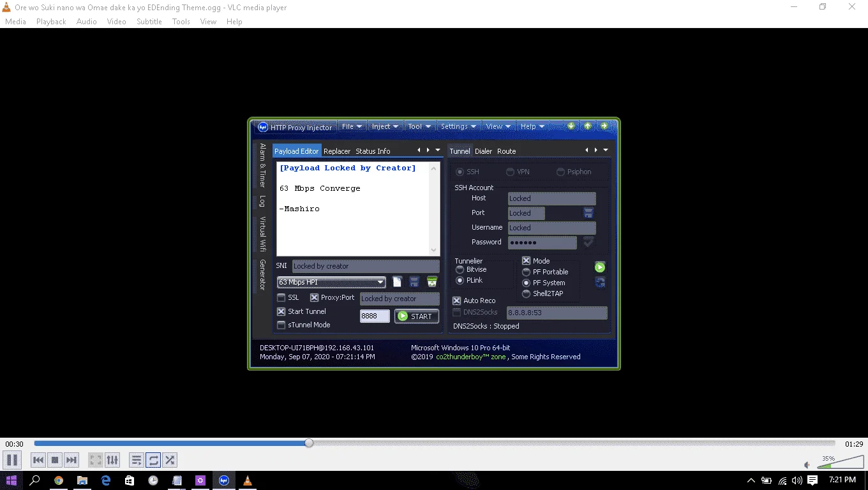Expand the 63 Mbps HPI config combo box
Viewport: 868px width, 490px height.
[380, 282]
